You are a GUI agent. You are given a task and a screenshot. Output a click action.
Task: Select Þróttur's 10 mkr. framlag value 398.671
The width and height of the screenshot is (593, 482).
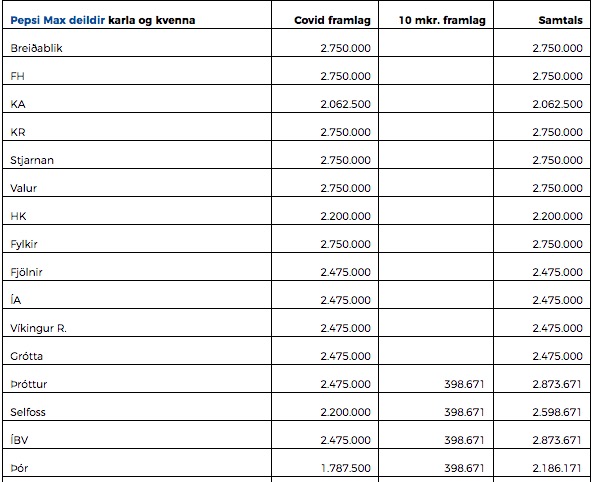(x=464, y=384)
